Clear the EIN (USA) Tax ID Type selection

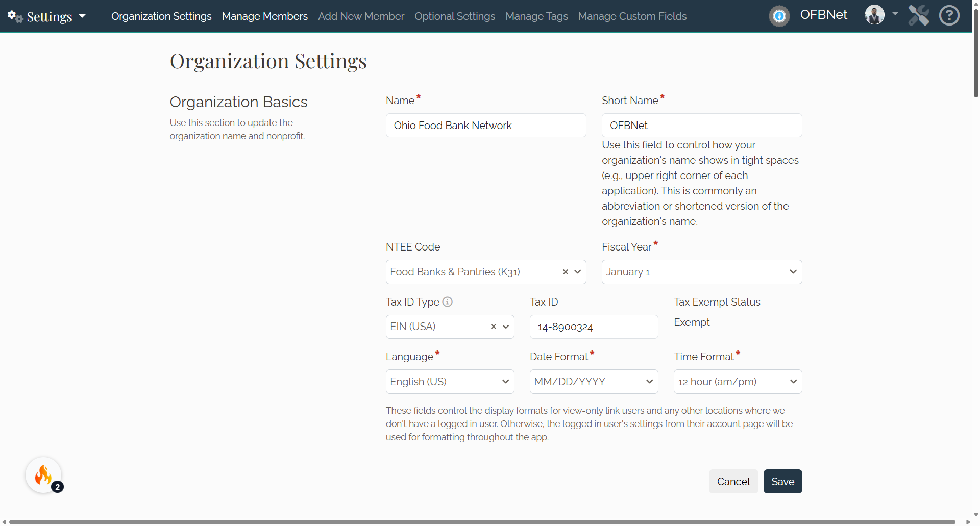pyautogui.click(x=494, y=327)
